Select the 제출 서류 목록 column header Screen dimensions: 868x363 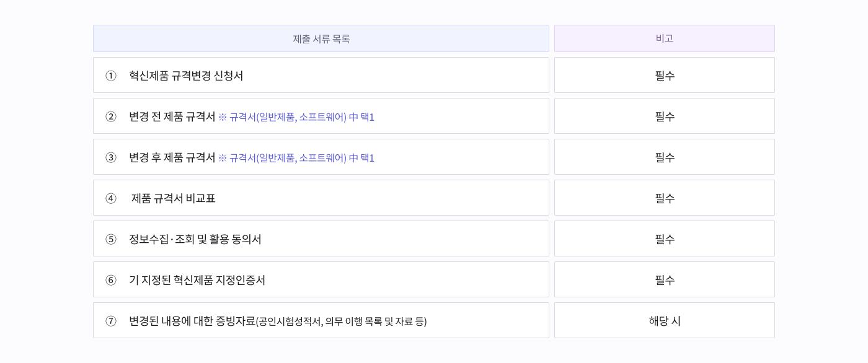321,38
